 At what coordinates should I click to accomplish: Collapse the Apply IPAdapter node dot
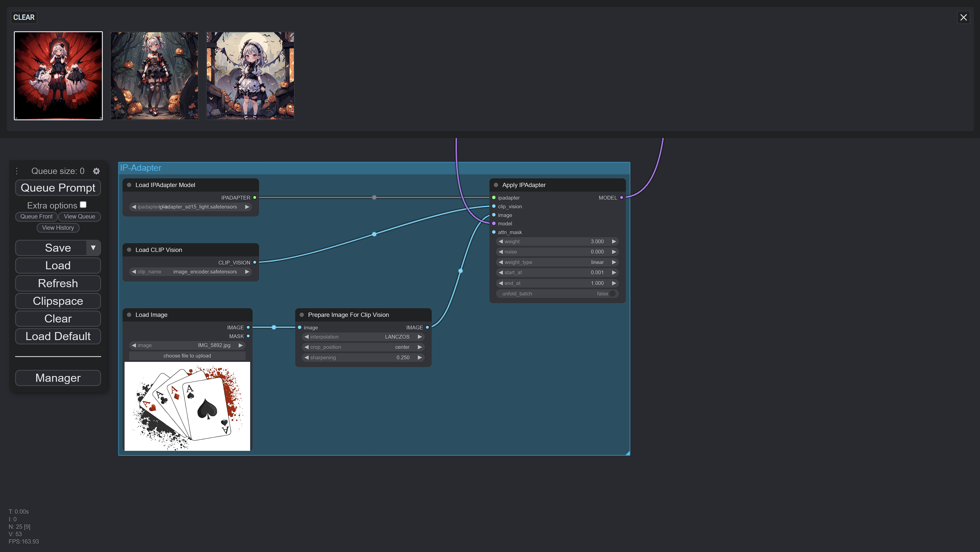pos(496,185)
